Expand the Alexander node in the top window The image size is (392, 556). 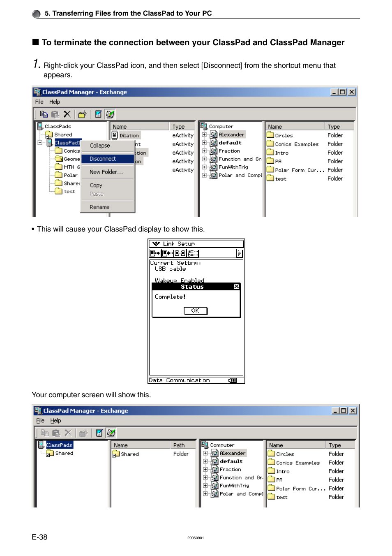click(x=204, y=134)
